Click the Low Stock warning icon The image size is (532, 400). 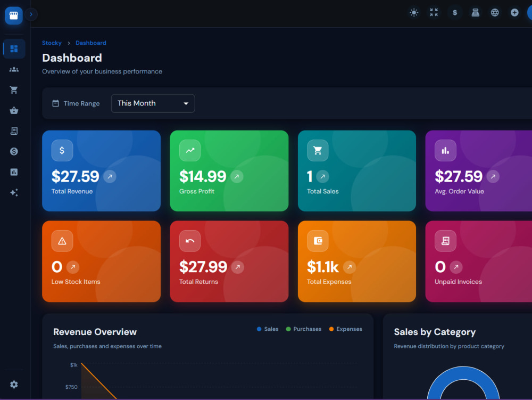click(62, 241)
